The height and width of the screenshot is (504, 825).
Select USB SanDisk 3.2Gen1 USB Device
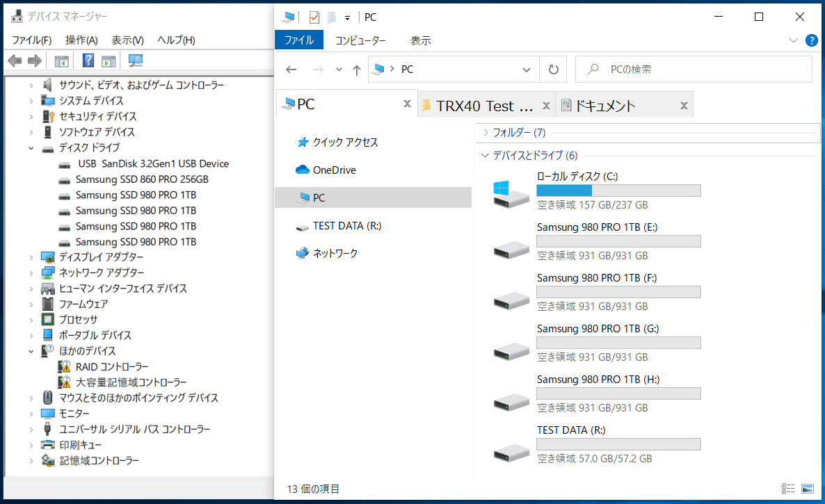pyautogui.click(x=153, y=164)
